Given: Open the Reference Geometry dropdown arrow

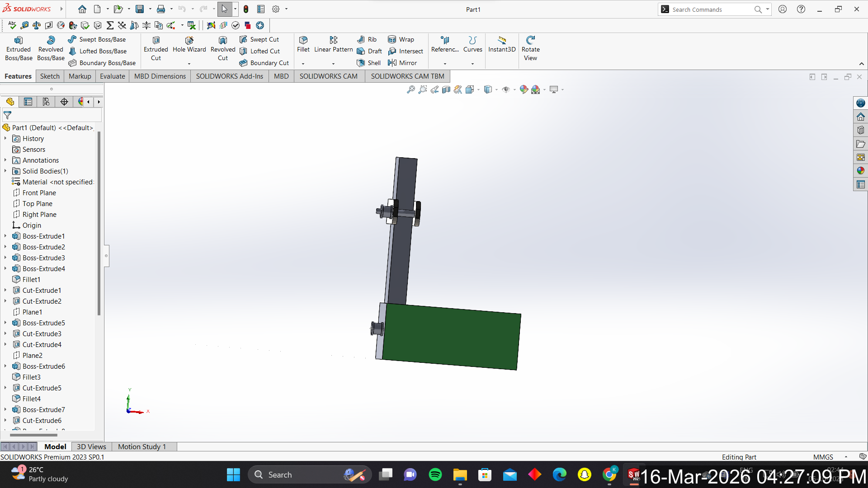Looking at the screenshot, I should click(x=445, y=64).
